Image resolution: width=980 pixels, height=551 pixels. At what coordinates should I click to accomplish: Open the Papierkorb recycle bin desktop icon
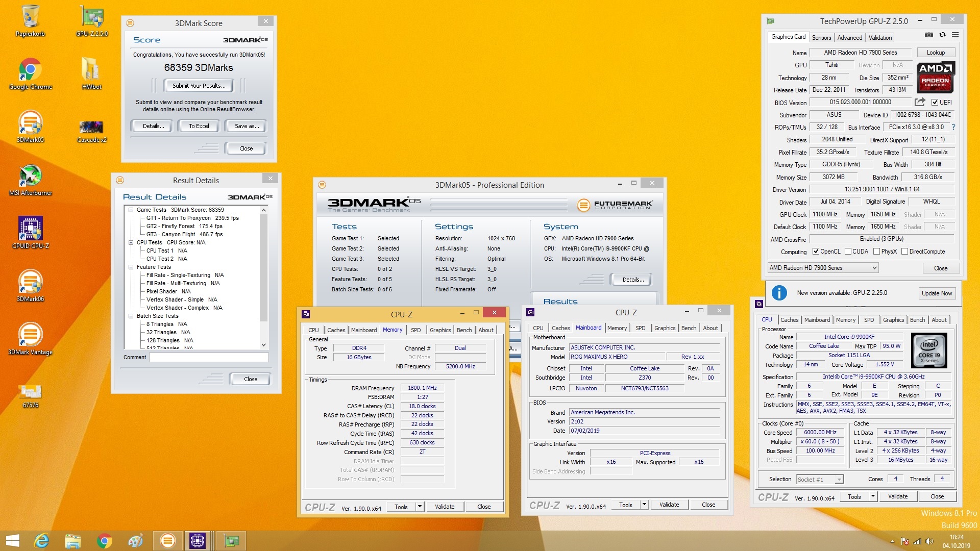coord(30,20)
